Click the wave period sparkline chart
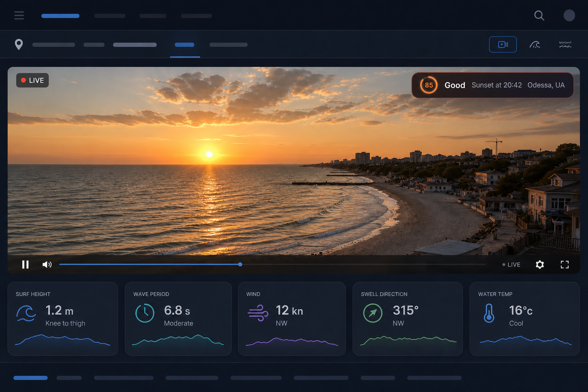The width and height of the screenshot is (588, 392). pyautogui.click(x=178, y=340)
